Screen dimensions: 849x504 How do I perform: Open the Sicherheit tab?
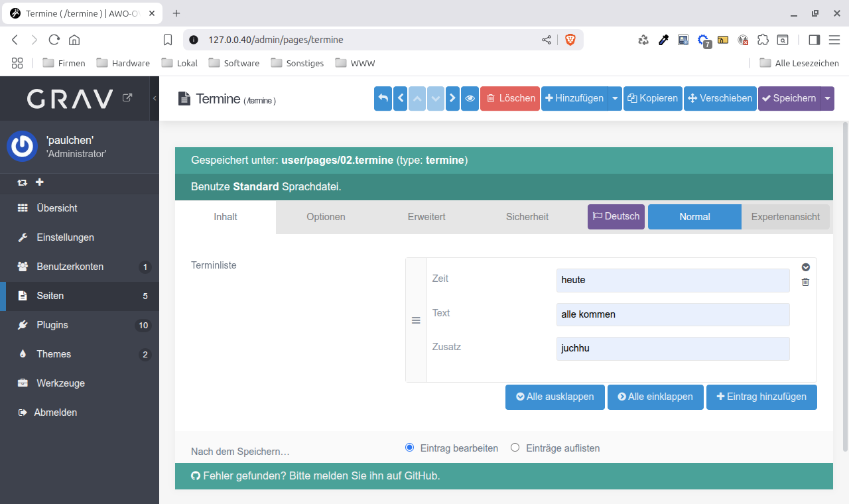pyautogui.click(x=527, y=217)
